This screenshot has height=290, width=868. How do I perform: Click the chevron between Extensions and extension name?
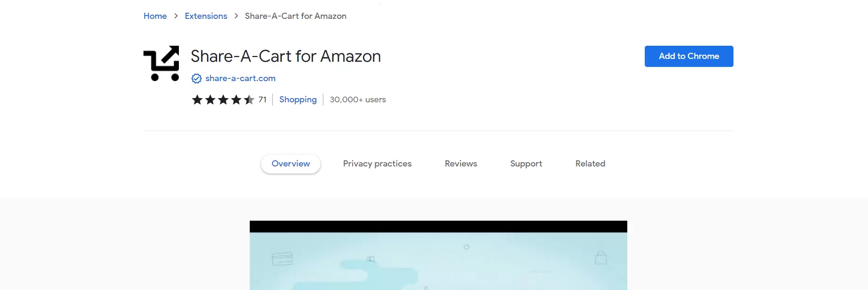coord(236,16)
